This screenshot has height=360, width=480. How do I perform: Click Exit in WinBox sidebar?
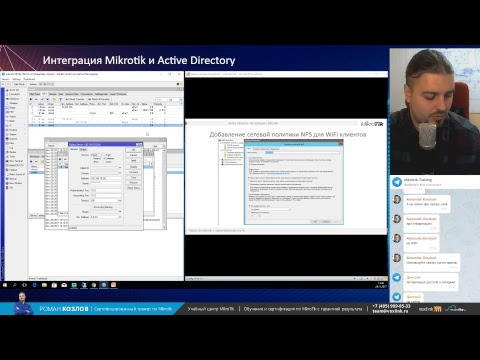tap(10, 188)
